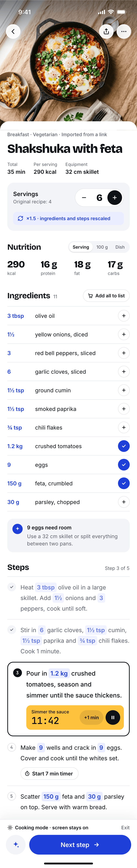Tap the sparkle assistant icon button
This screenshot has height=868, width=137.
coord(16,844)
